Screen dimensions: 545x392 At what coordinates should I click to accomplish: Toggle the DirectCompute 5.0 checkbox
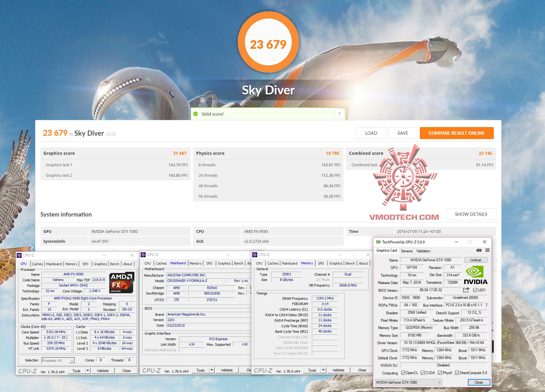(457, 373)
